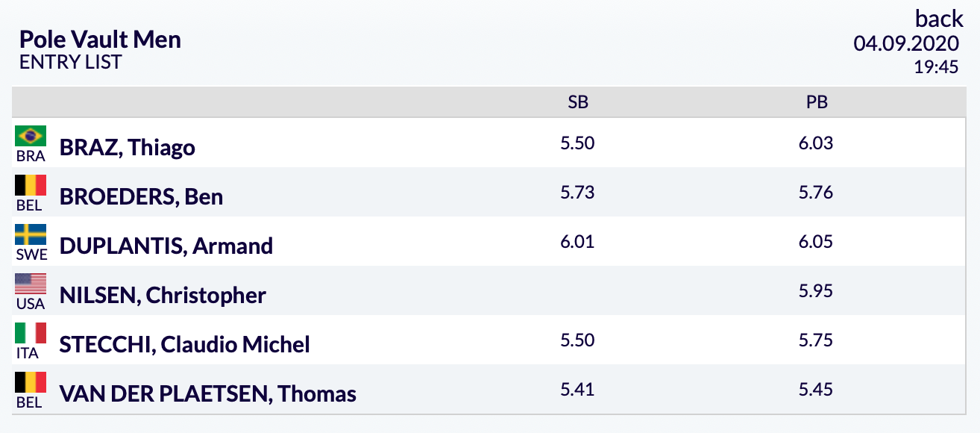Go back using the back link

pos(939,18)
